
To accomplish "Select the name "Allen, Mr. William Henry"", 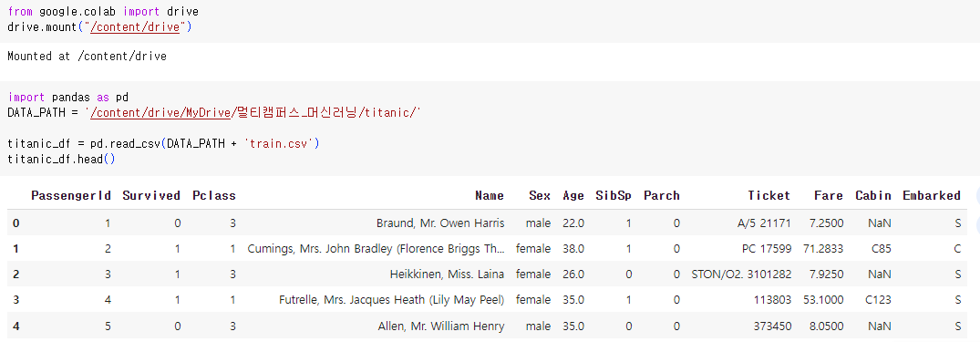I will (441, 326).
